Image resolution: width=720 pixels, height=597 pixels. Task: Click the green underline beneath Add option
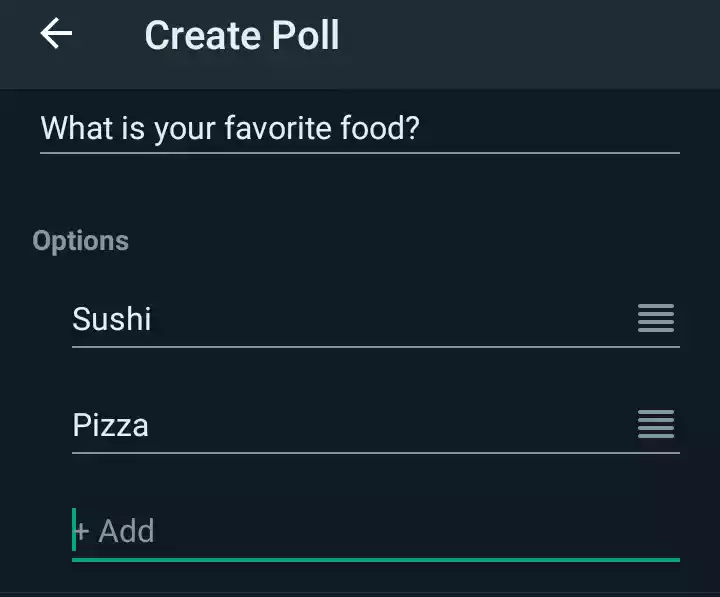[x=376, y=559]
